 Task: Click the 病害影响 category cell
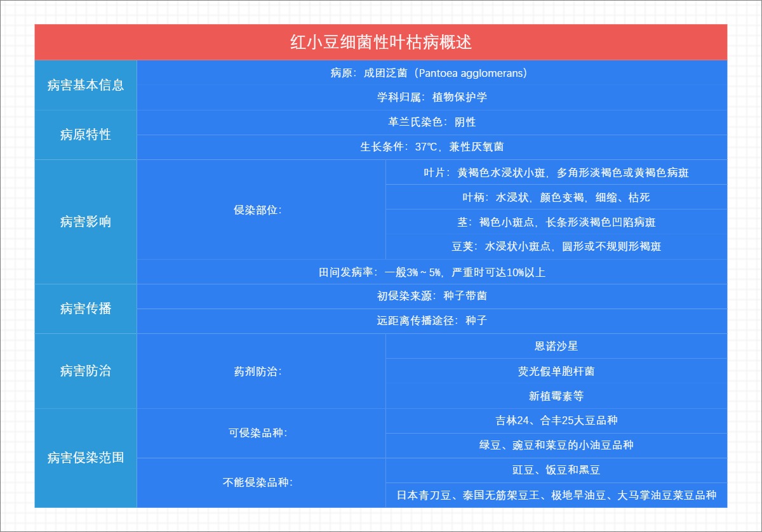[86, 222]
